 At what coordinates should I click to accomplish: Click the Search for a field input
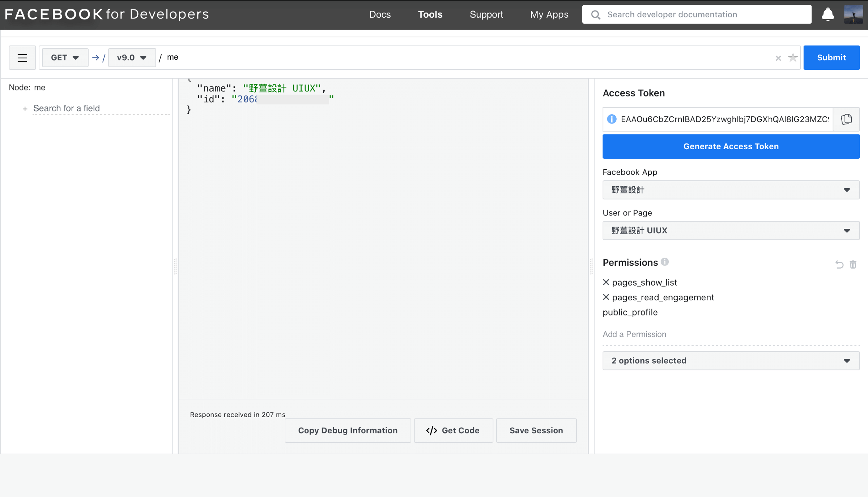pos(101,108)
